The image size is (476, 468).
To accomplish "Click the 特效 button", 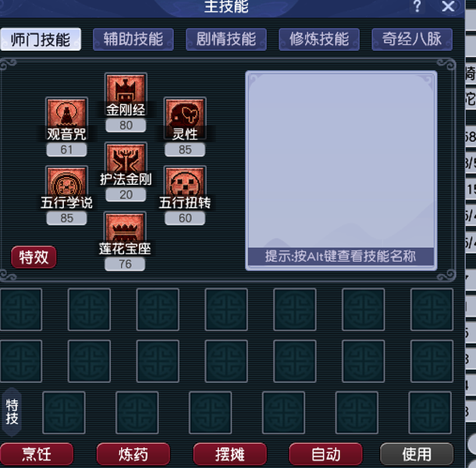I will coord(34,257).
